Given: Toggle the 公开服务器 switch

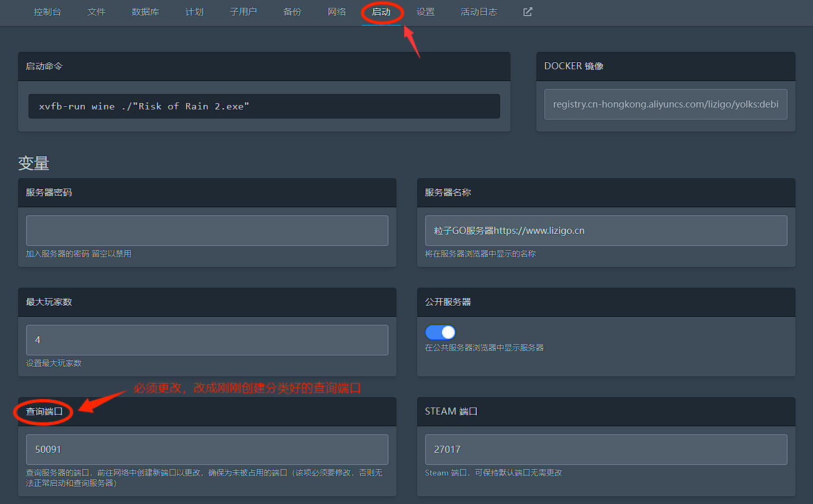Looking at the screenshot, I should coord(441,332).
